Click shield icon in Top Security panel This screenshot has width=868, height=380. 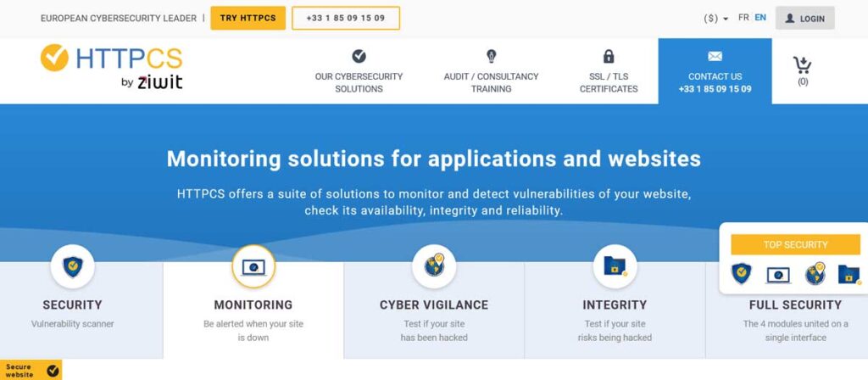(741, 274)
